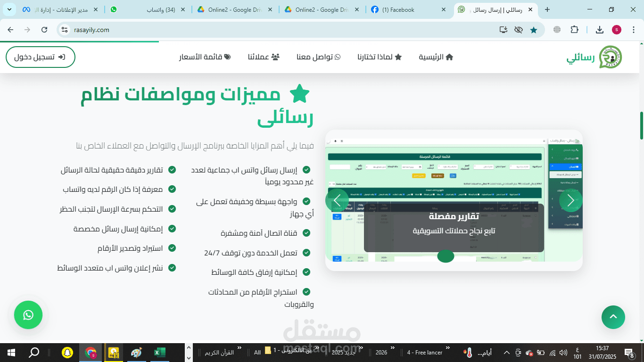Click the الرئيسية home menu item
644x362 pixels.
(x=436, y=57)
